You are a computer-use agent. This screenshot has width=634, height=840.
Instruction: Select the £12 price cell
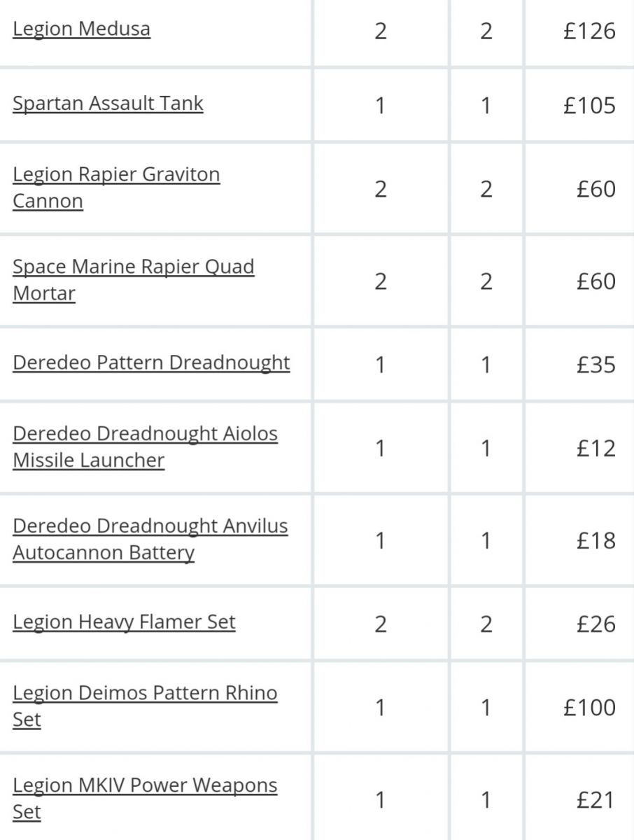coord(596,448)
